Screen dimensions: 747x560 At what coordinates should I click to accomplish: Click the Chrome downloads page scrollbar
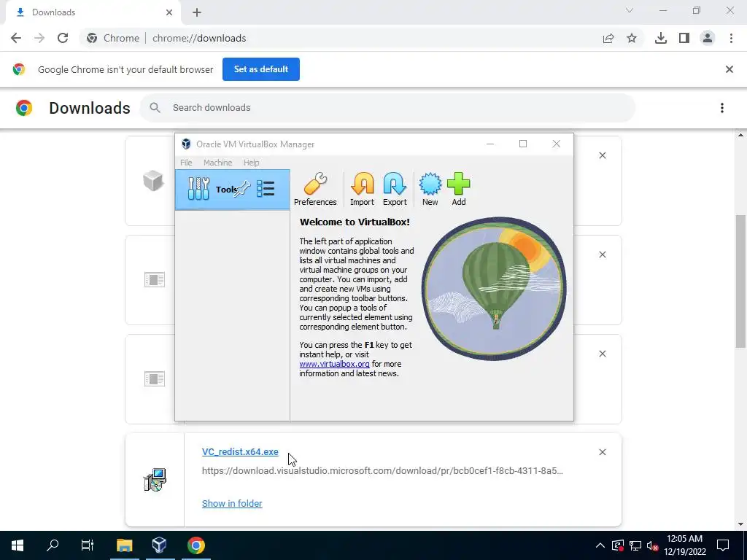tap(740, 281)
